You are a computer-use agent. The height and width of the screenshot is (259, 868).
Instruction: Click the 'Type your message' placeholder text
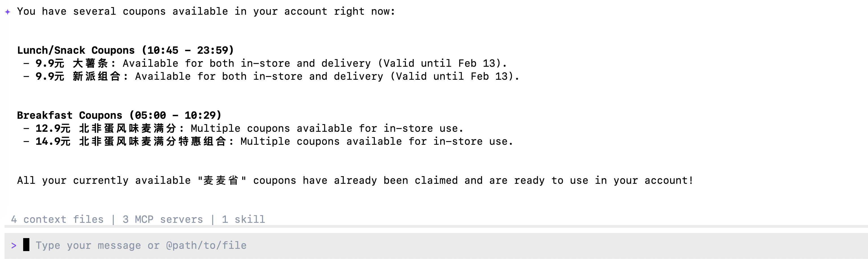(x=141, y=245)
